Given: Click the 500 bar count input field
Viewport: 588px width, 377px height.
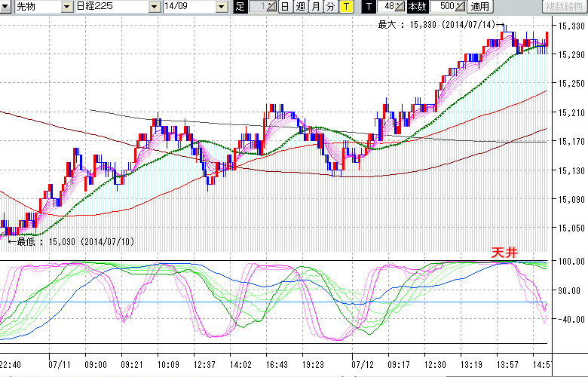Looking at the screenshot, I should coord(445,7).
